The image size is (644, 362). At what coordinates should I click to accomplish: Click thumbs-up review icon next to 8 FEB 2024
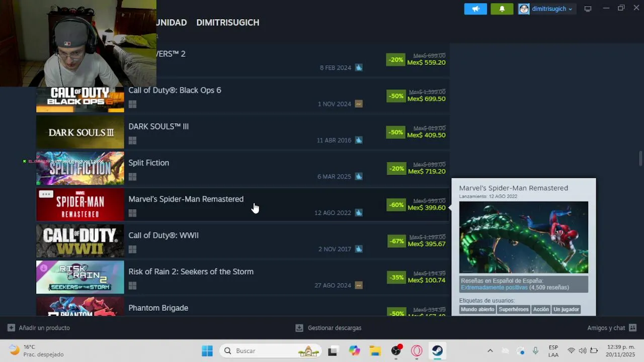pyautogui.click(x=359, y=67)
